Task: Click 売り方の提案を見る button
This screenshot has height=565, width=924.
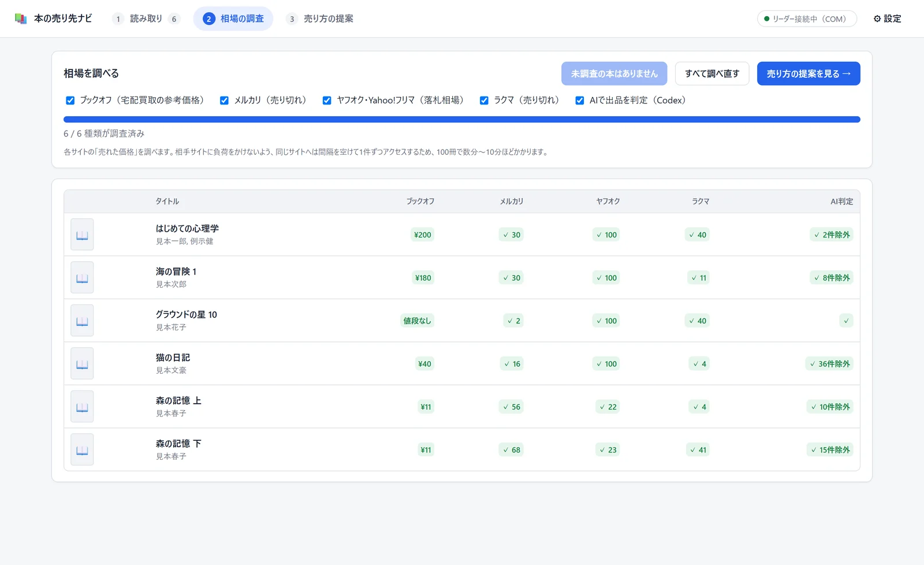Action: point(808,73)
